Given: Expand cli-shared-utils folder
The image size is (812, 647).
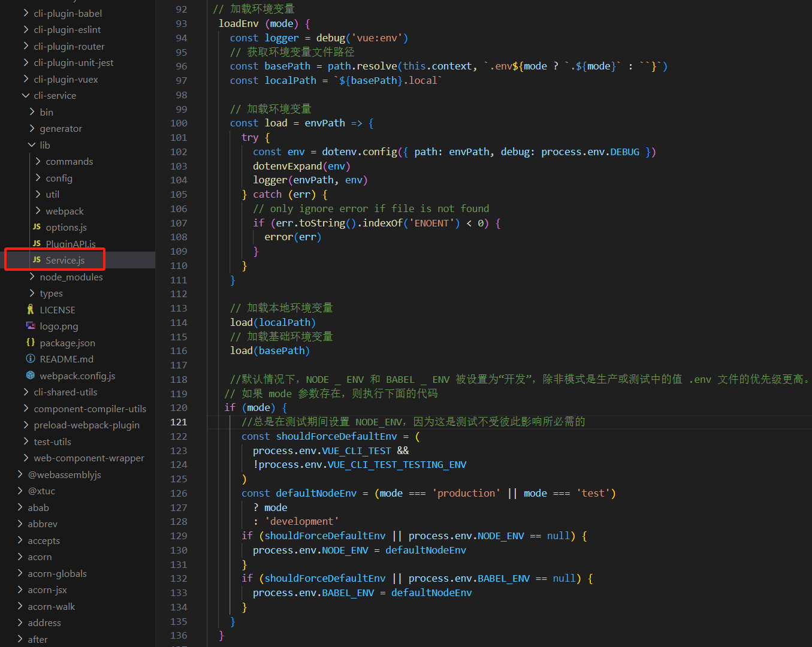Looking at the screenshot, I should (x=26, y=392).
